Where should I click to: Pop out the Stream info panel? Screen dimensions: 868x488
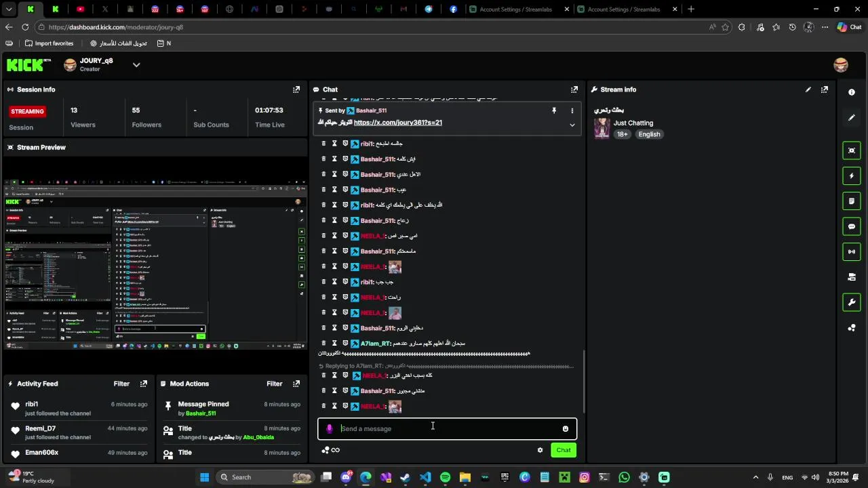pos(825,89)
